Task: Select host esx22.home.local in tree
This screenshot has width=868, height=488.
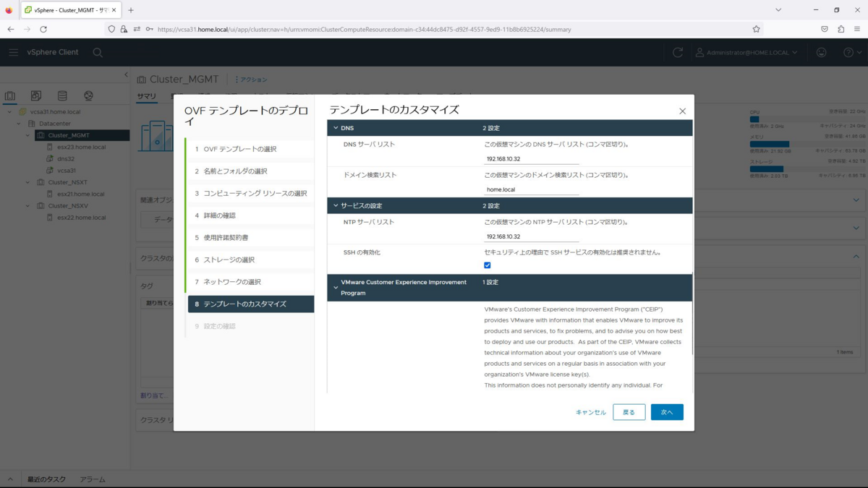Action: (x=81, y=217)
